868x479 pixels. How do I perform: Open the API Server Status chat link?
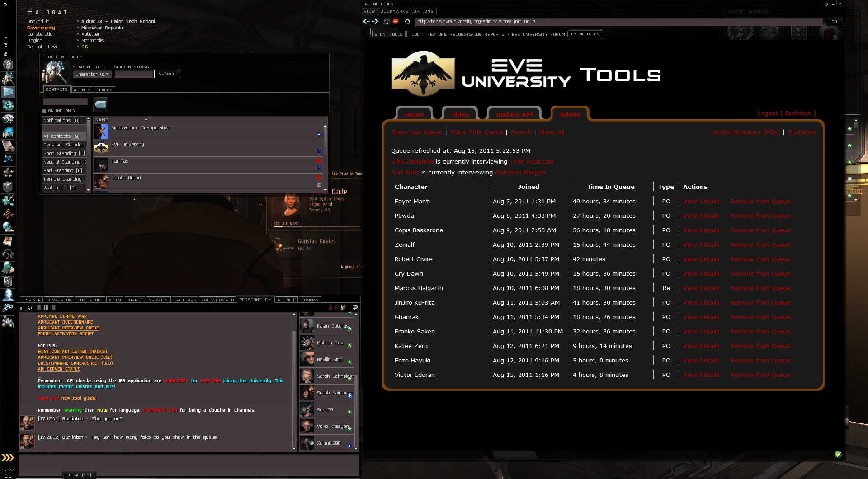tap(59, 369)
